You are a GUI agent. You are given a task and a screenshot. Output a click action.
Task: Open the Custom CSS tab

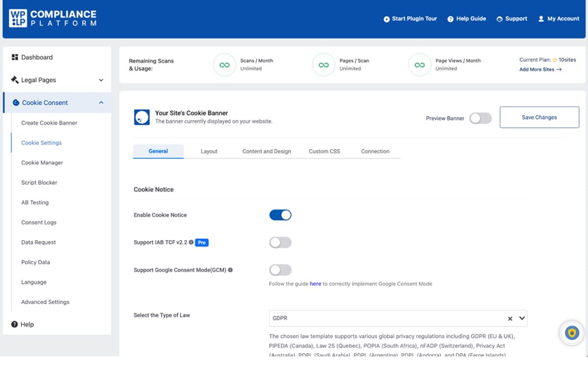click(324, 151)
